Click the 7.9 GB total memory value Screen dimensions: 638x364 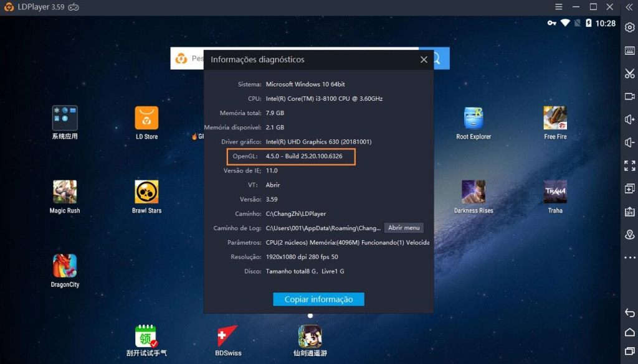pos(275,113)
